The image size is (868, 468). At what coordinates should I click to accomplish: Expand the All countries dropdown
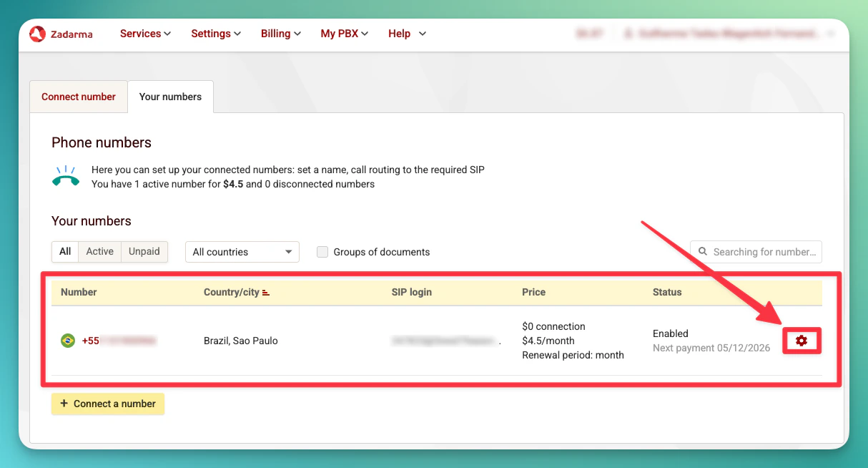tap(242, 252)
